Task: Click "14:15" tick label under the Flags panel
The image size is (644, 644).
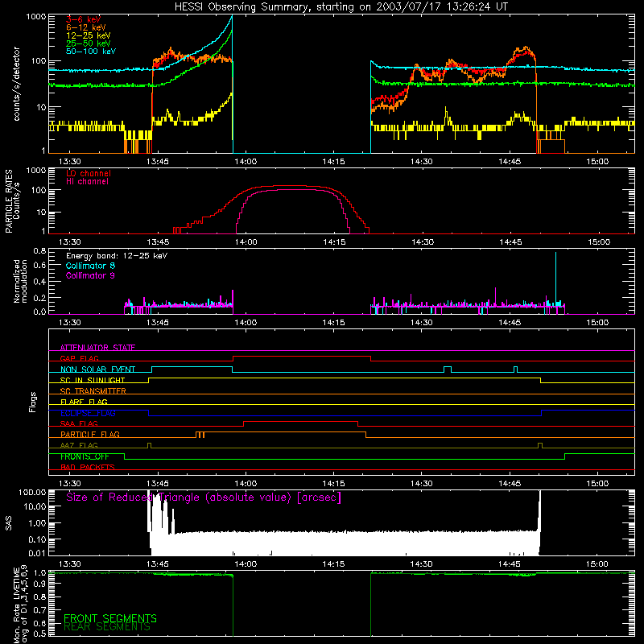Action: coord(333,484)
